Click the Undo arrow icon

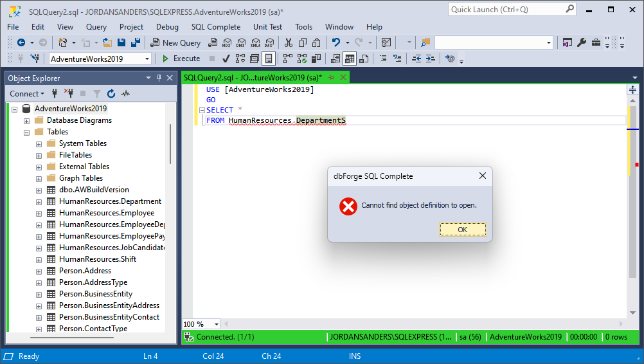click(x=336, y=42)
